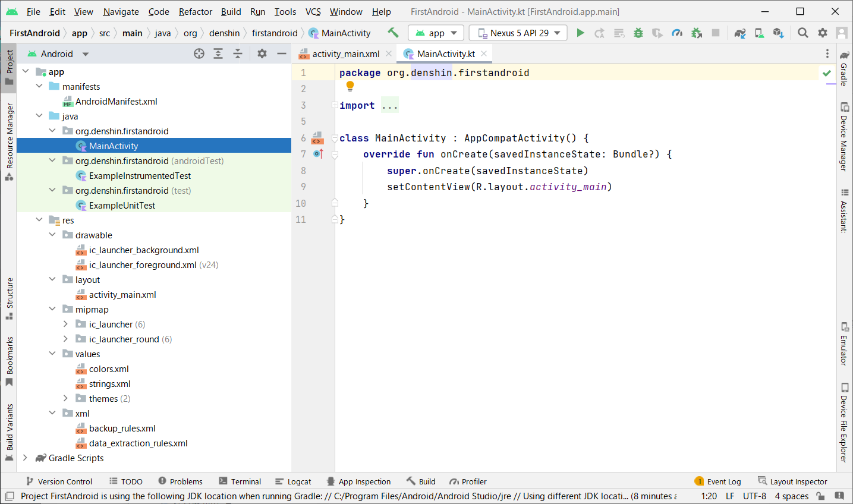The image size is (853, 504).
Task: Open the Refactor menu
Action: tap(195, 11)
